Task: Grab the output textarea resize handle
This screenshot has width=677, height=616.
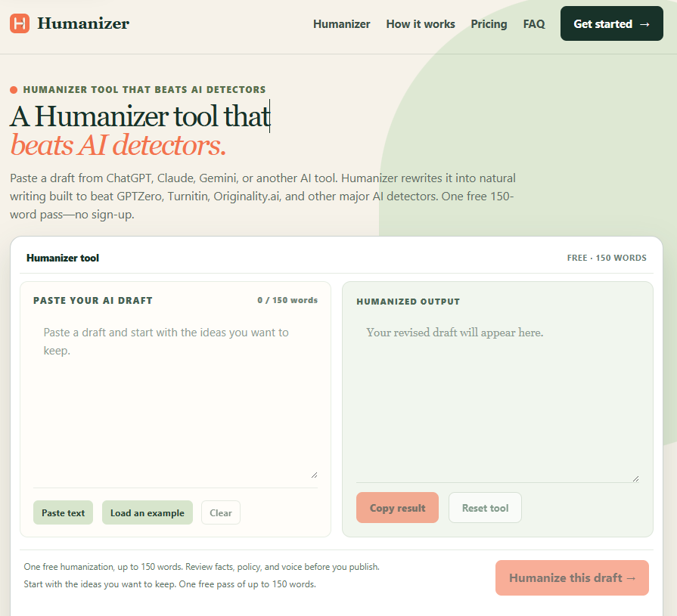Action: pyautogui.click(x=635, y=478)
